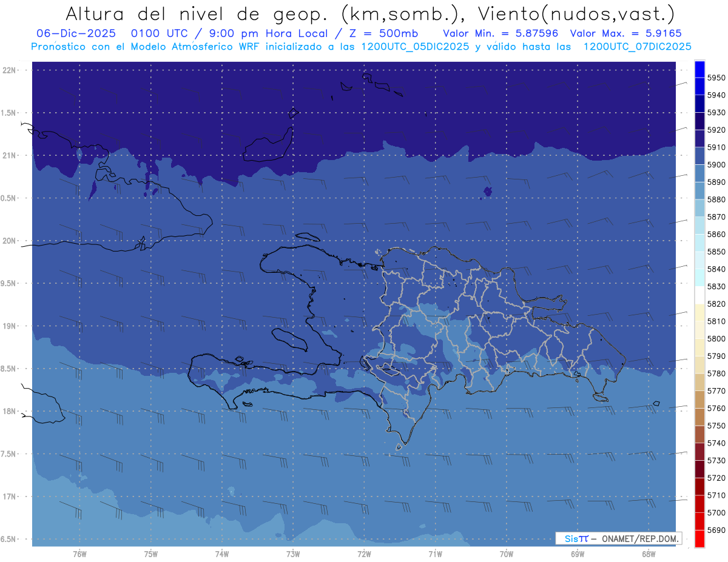Click the '5790' legend value
Screen dimensions: 728x562
pyautogui.click(x=716, y=356)
